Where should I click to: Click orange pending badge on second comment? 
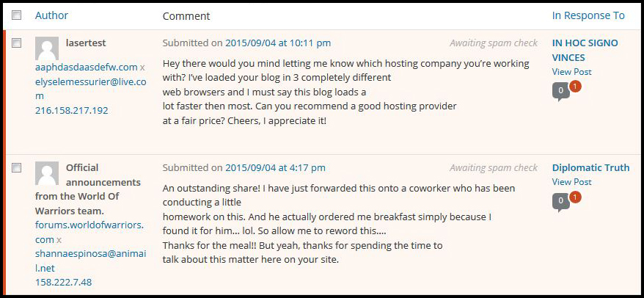pos(575,197)
